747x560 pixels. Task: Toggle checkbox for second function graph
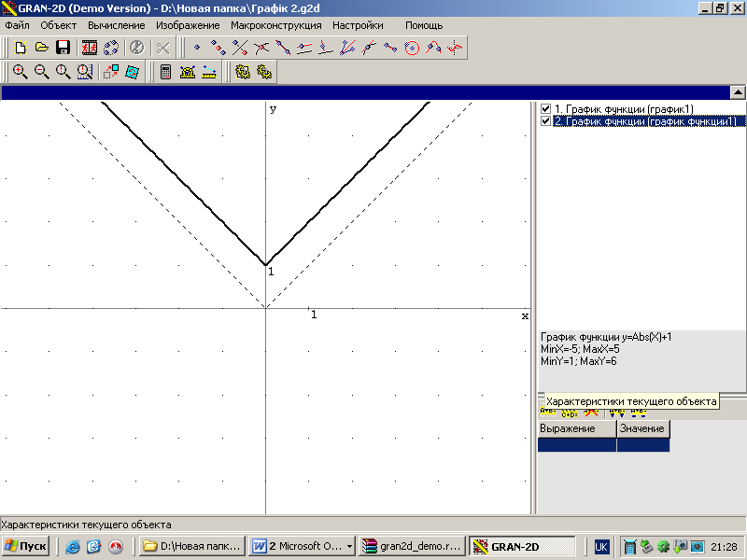click(x=546, y=121)
